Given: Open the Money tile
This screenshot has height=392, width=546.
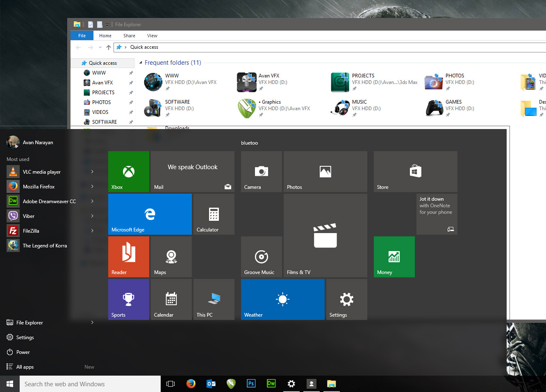Looking at the screenshot, I should (x=394, y=257).
